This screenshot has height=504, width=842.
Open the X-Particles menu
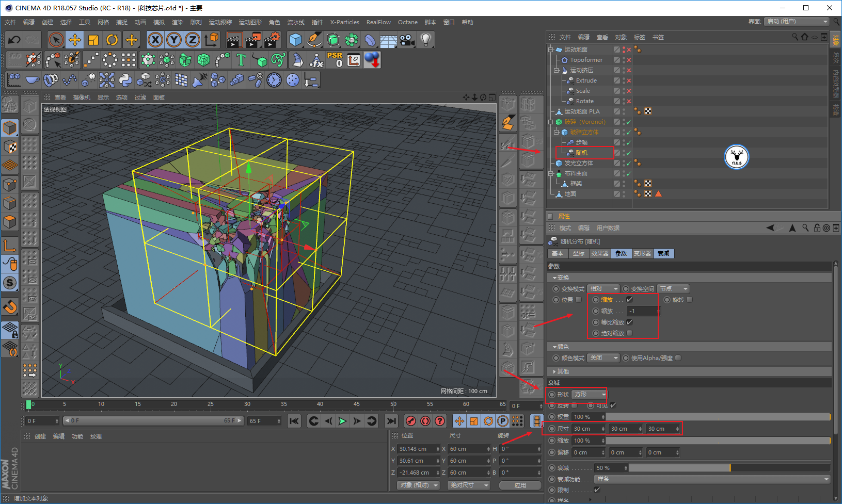click(x=345, y=22)
